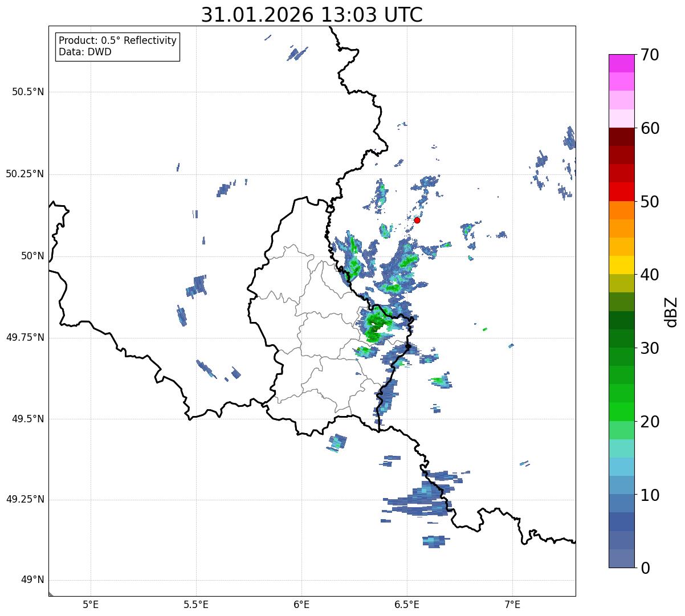Click the '50' colorbar tick label
685x616 pixels.
[650, 202]
